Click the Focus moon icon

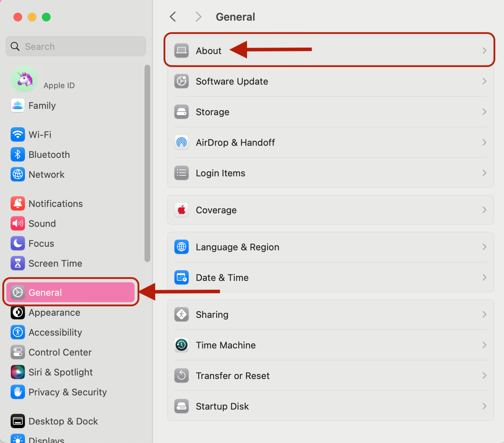(x=18, y=243)
